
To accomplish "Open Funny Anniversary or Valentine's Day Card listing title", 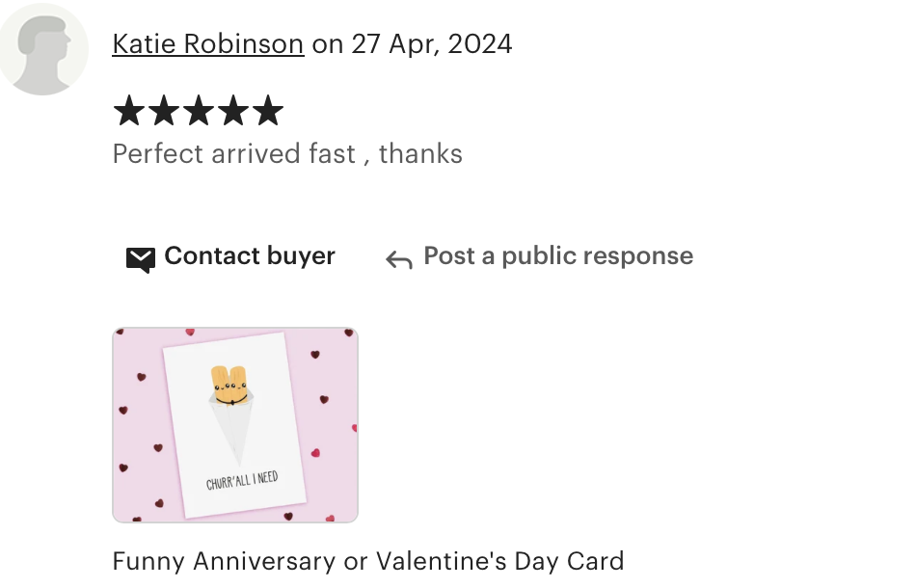I will [x=368, y=561].
